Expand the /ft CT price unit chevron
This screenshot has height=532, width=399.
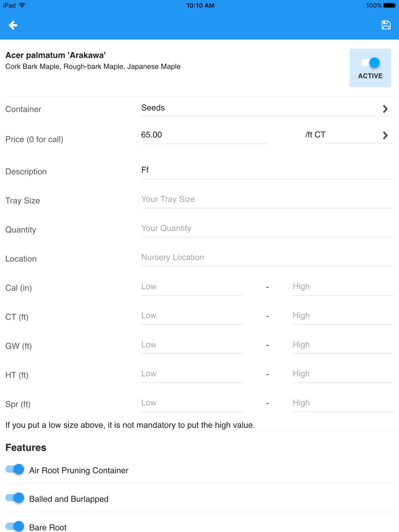pyautogui.click(x=385, y=135)
